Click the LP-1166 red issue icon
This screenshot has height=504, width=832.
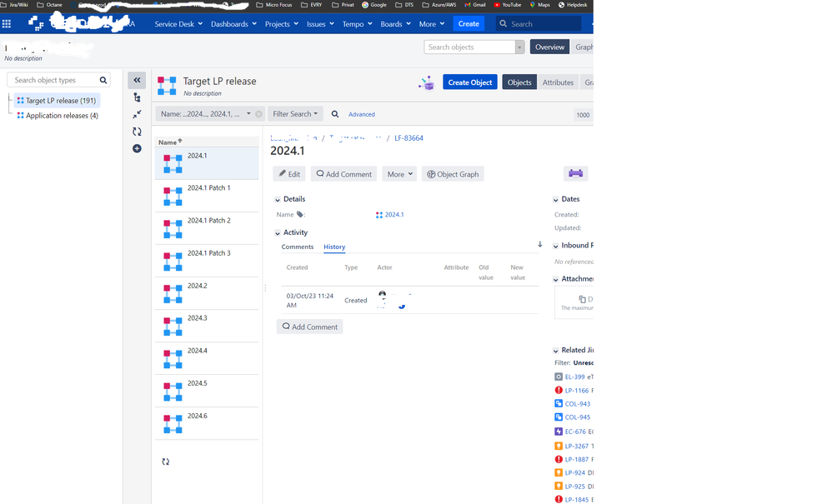coord(559,390)
